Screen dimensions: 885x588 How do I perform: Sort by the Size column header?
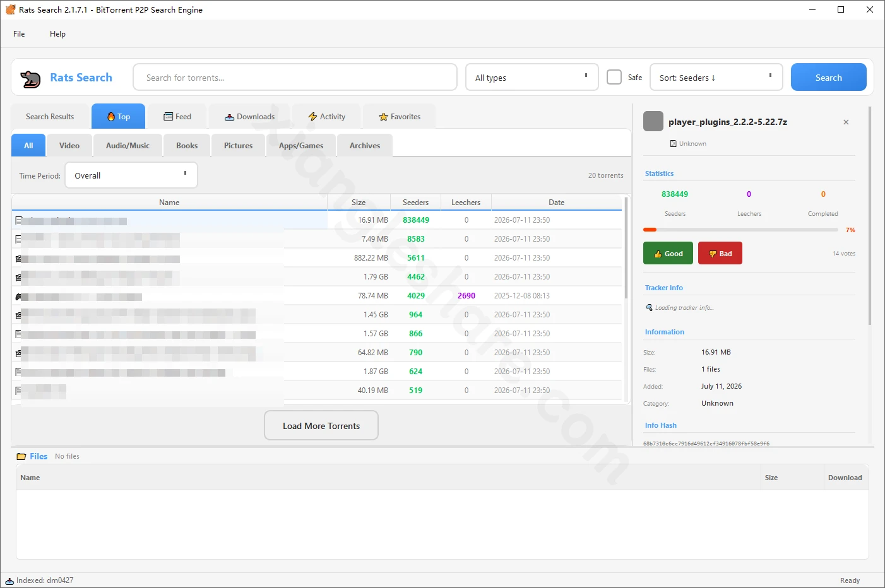coord(359,203)
